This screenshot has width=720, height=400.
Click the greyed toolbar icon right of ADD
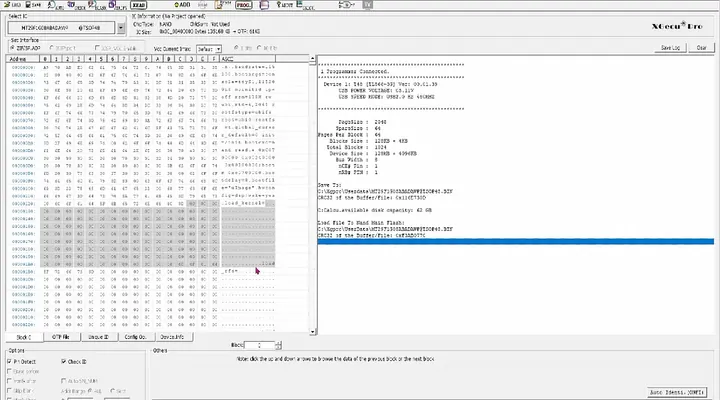(x=202, y=5)
